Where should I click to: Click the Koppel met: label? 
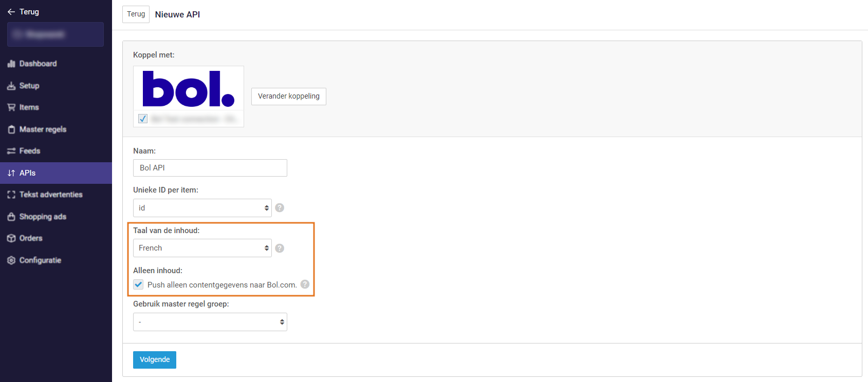click(x=154, y=55)
